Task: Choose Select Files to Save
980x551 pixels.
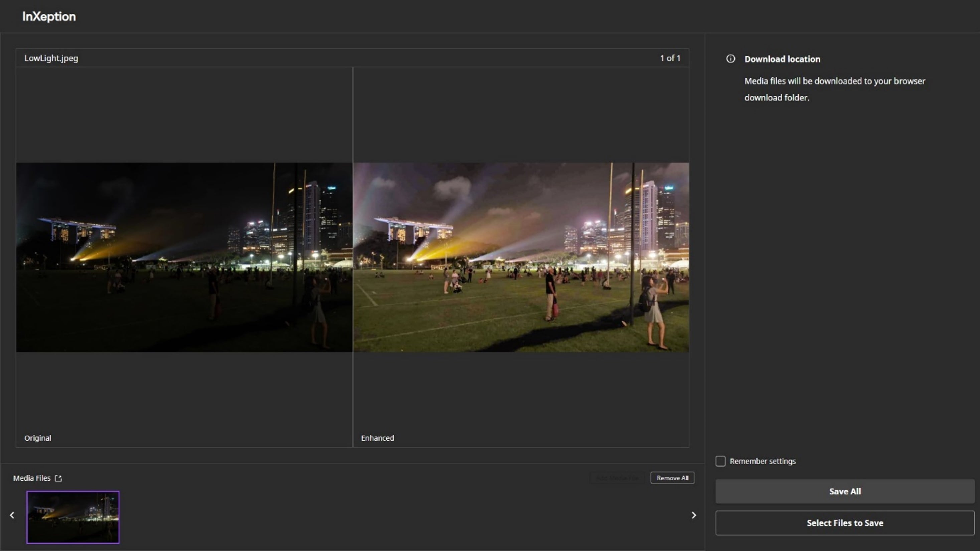Action: click(845, 523)
